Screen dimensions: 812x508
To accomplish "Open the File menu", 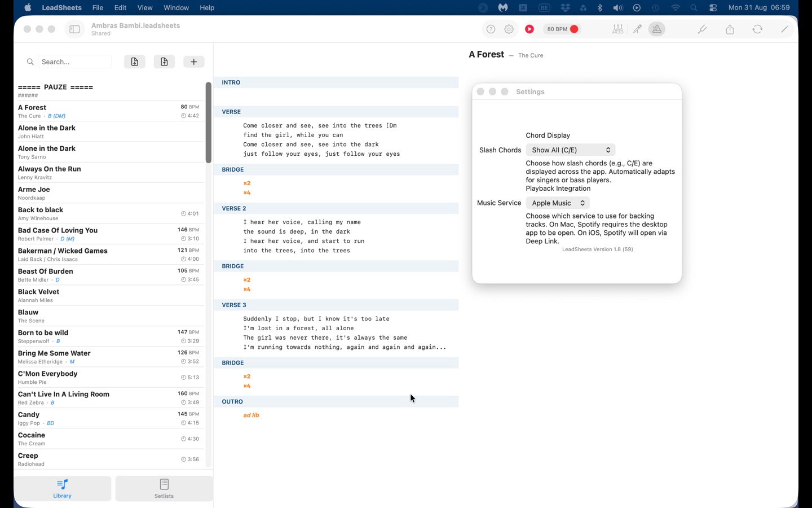I will pyautogui.click(x=98, y=8).
